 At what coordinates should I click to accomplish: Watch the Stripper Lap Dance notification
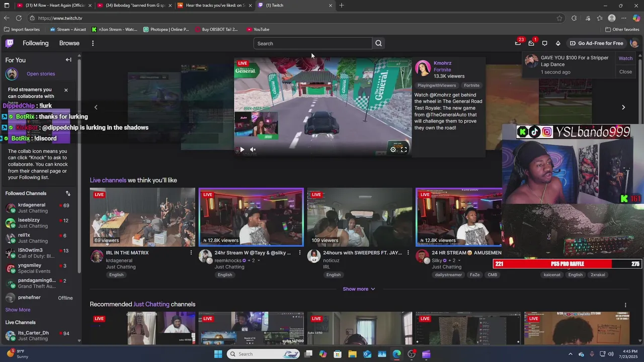(625, 58)
